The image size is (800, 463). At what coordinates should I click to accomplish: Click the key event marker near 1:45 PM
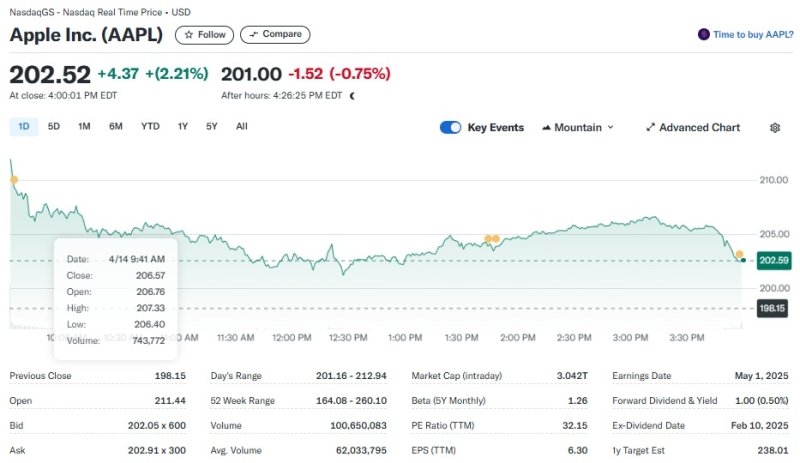(x=488, y=239)
